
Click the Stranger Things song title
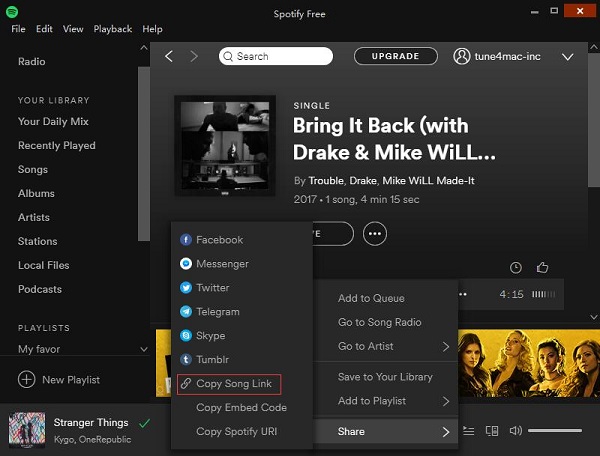coord(91,422)
